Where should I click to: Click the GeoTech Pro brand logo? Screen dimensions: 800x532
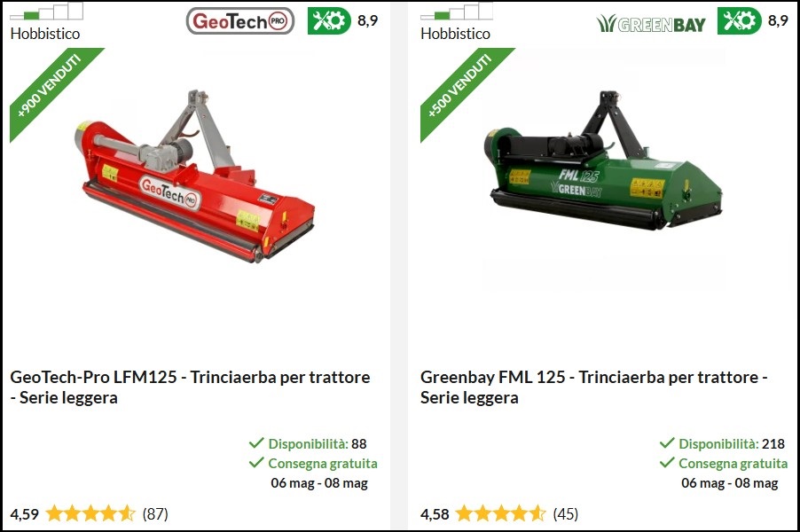click(x=240, y=21)
